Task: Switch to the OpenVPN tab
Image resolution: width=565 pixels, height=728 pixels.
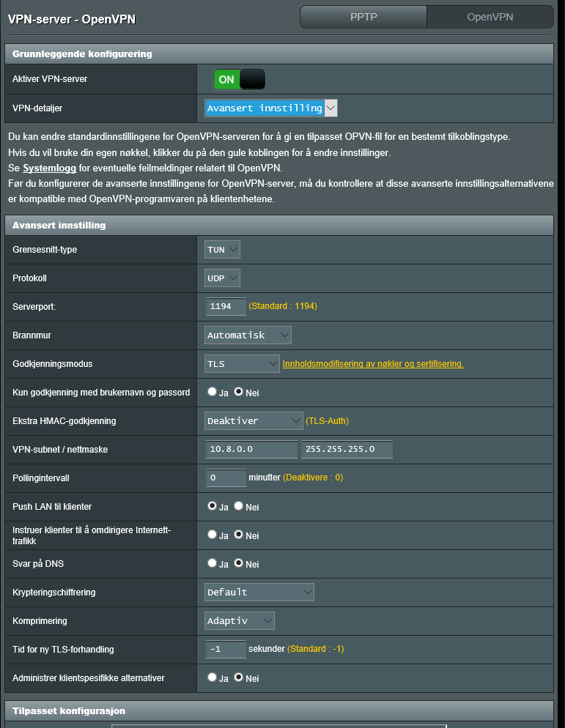Action: pyautogui.click(x=490, y=17)
